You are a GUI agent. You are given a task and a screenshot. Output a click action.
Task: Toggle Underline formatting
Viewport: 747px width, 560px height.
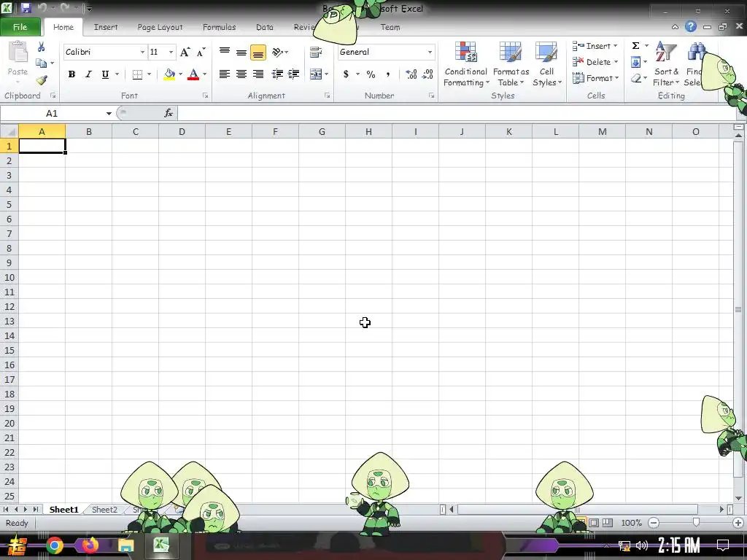[105, 74]
